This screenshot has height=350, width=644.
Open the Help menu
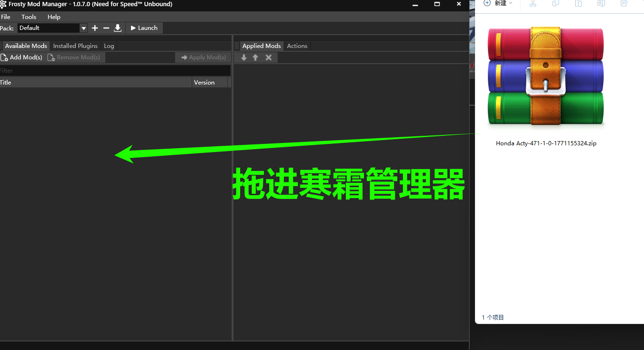pyautogui.click(x=54, y=17)
